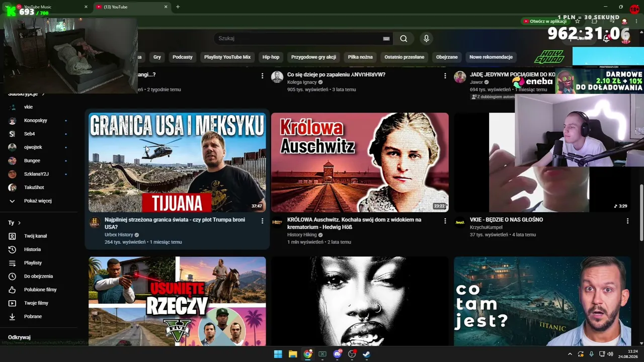644x362 pixels.
Task: Open Urbex History channel avatar
Action: tap(95, 223)
